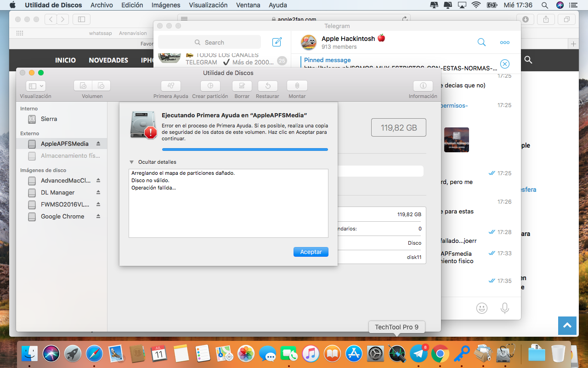Open the Ventana menu
Image resolution: width=588 pixels, height=368 pixels.
pyautogui.click(x=248, y=5)
